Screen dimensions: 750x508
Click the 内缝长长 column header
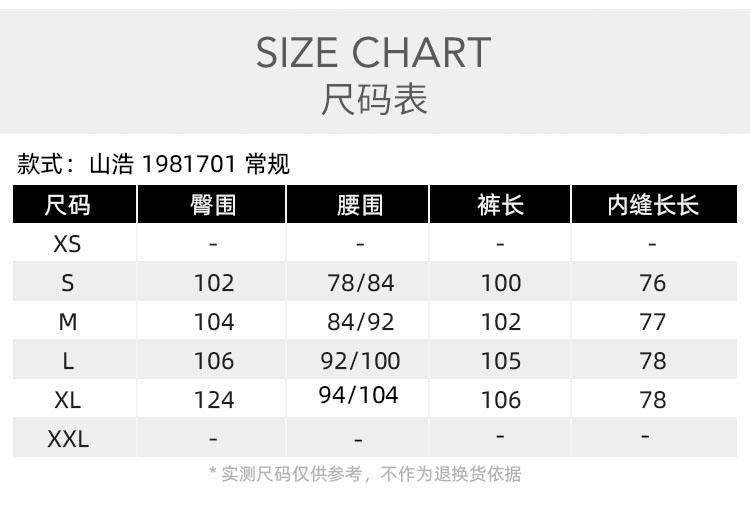[x=653, y=205]
